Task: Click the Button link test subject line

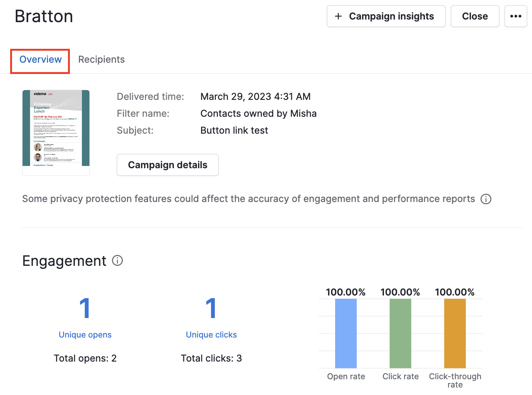Action: click(234, 130)
